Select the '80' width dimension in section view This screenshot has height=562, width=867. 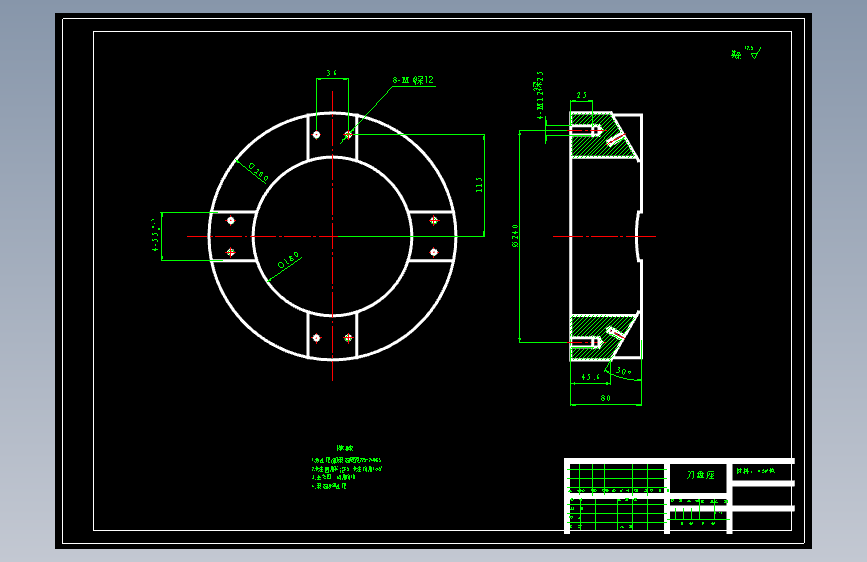tap(605, 398)
